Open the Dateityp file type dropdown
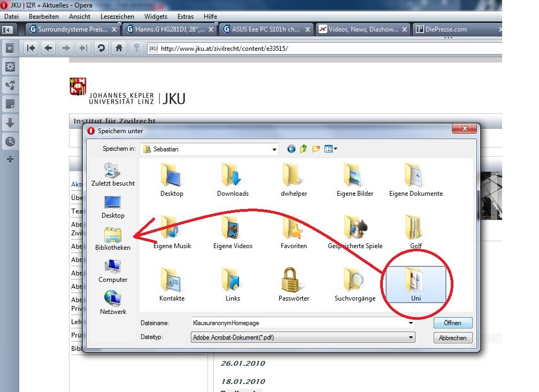This screenshot has height=392, width=539. (x=411, y=337)
